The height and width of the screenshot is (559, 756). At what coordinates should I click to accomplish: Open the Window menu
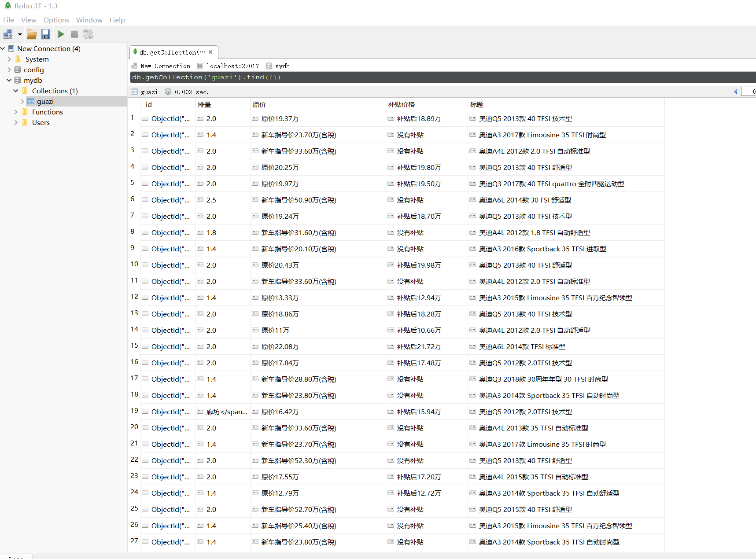(89, 20)
